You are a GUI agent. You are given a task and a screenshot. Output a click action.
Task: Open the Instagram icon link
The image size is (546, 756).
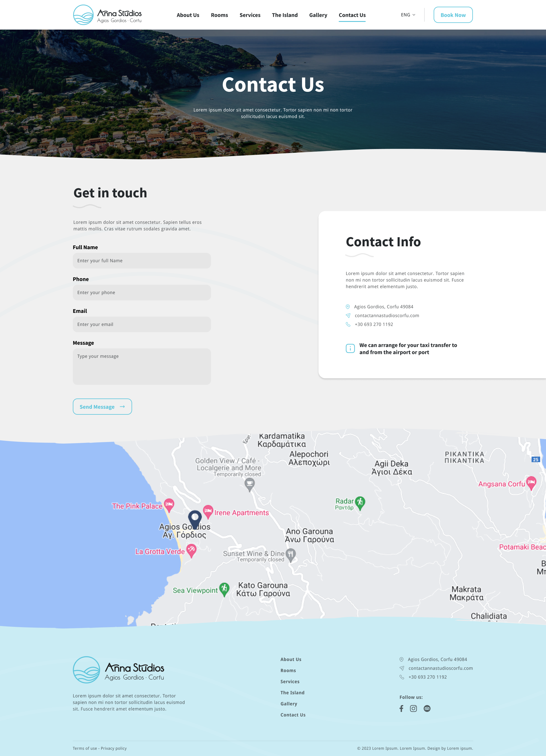click(x=413, y=708)
